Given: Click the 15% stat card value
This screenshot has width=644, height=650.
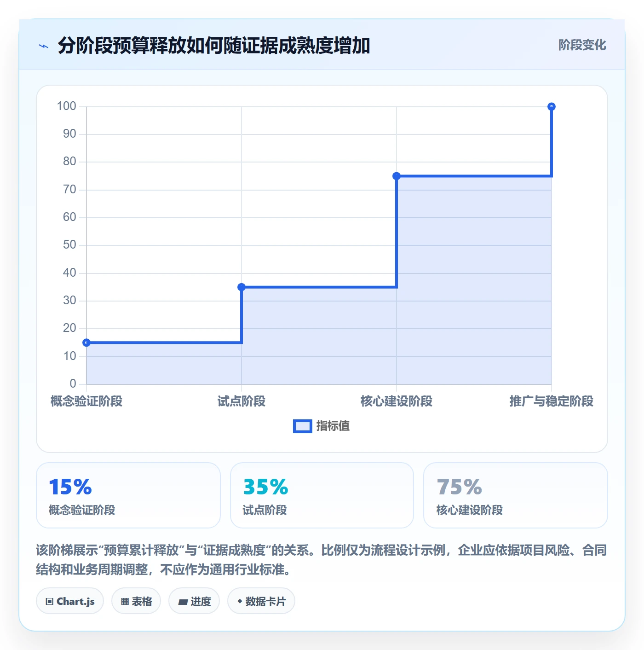Looking at the screenshot, I should pos(70,487).
